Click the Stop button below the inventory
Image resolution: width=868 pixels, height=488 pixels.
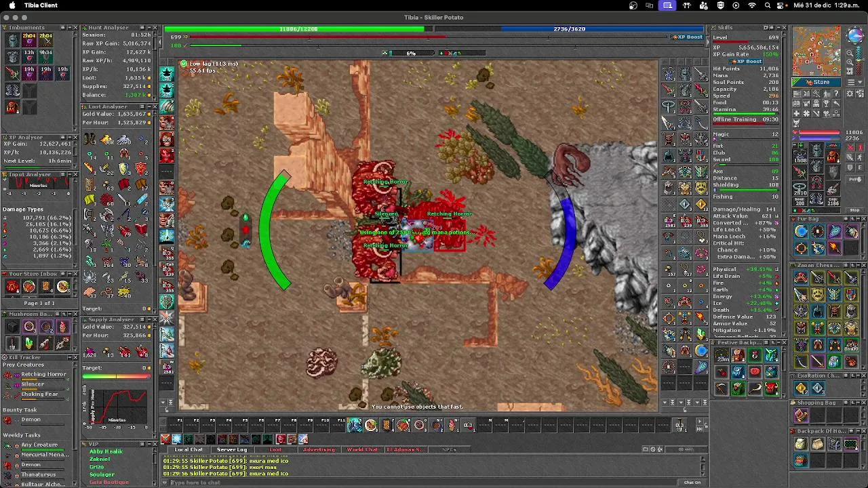(x=855, y=210)
